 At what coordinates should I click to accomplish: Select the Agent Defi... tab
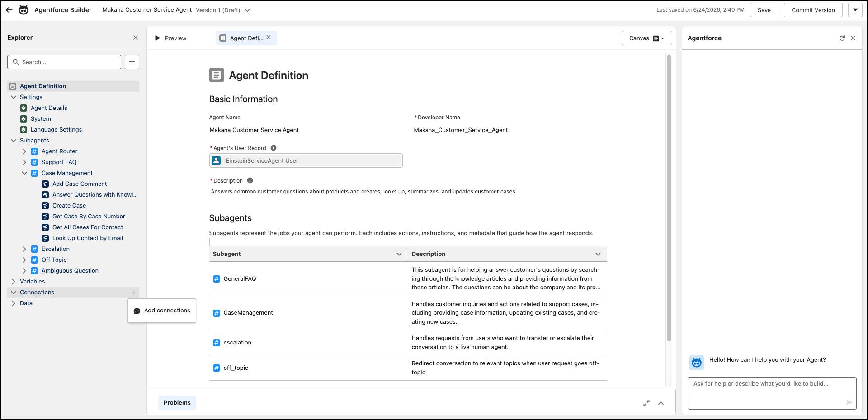coord(246,38)
